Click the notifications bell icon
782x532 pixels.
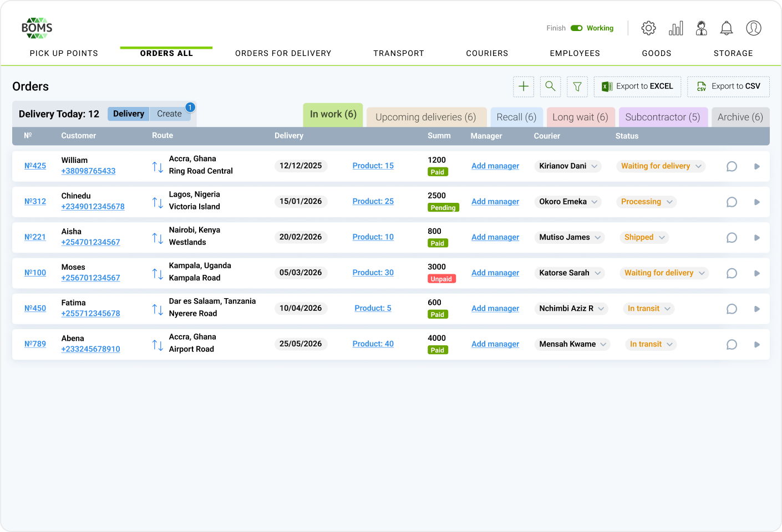(726, 28)
